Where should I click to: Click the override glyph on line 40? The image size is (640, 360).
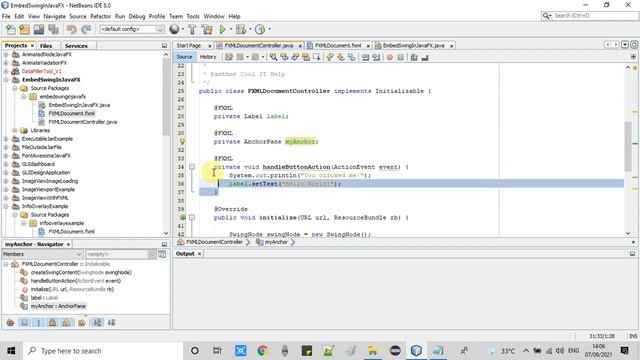coord(182,218)
